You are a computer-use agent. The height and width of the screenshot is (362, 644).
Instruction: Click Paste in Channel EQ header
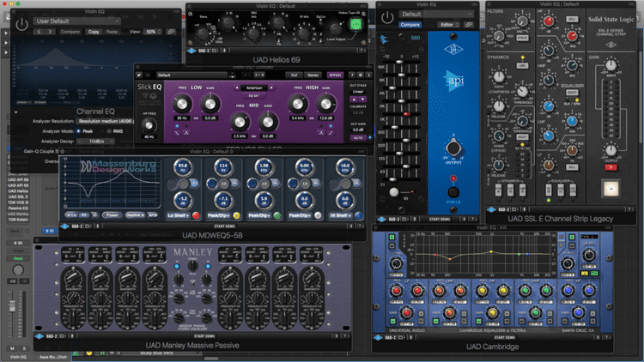112,32
